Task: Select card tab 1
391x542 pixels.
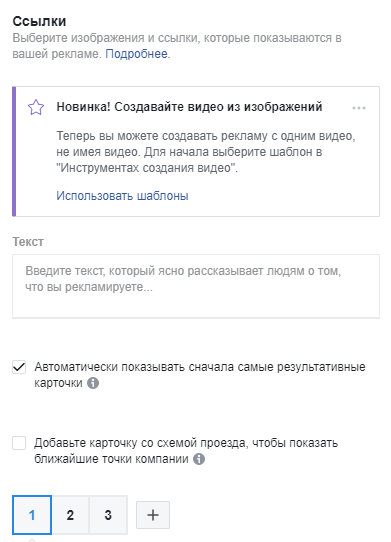Action: pyautogui.click(x=32, y=515)
